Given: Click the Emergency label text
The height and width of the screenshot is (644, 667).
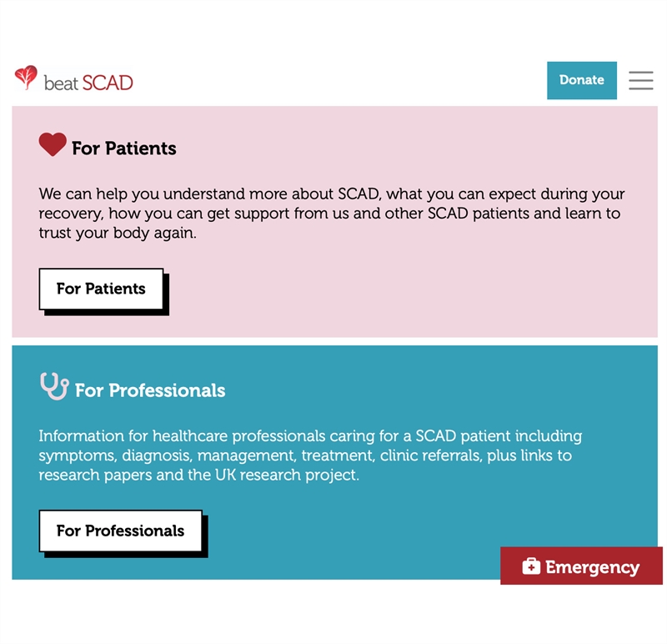Looking at the screenshot, I should [592, 567].
